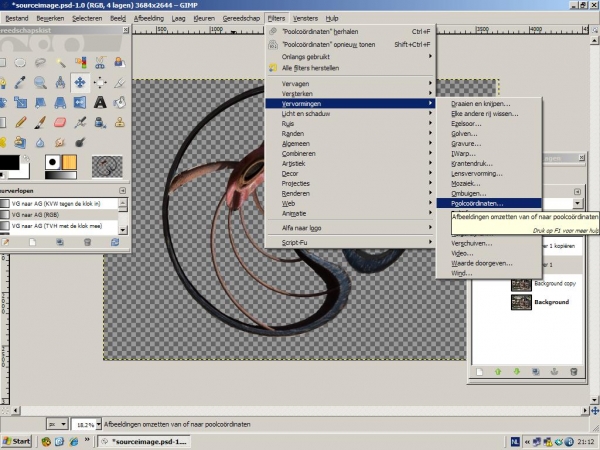Select the Clone stamp tool

(120, 122)
